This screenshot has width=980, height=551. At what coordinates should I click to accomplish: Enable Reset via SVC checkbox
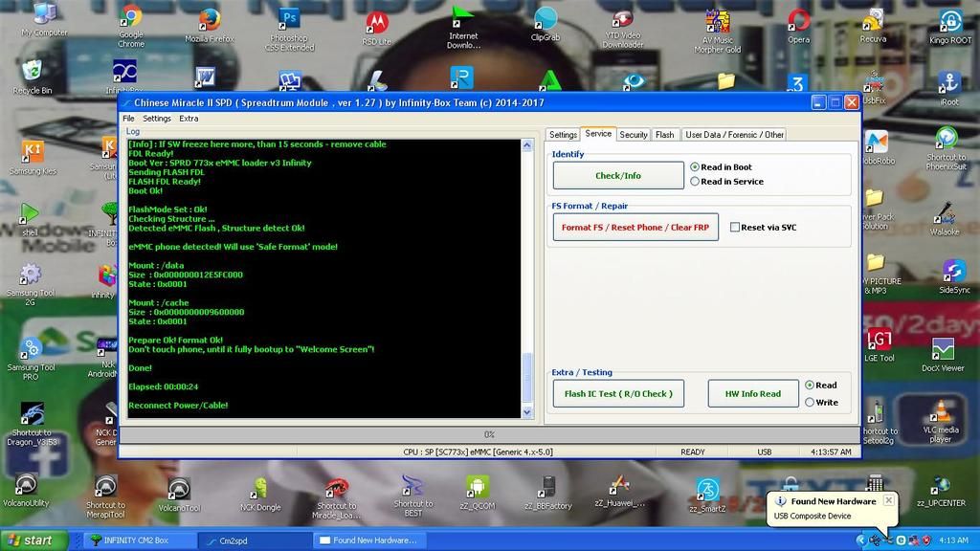click(x=763, y=228)
